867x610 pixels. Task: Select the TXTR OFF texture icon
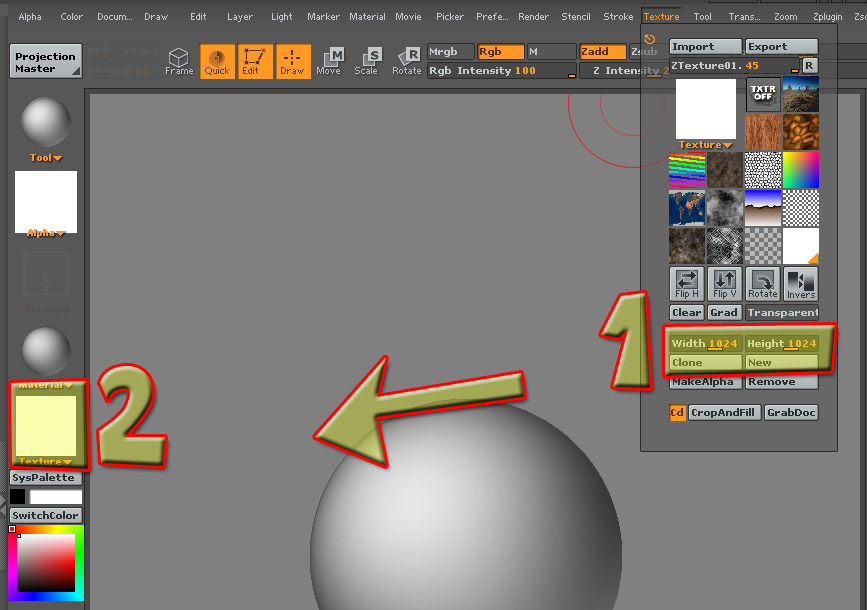[x=763, y=94]
